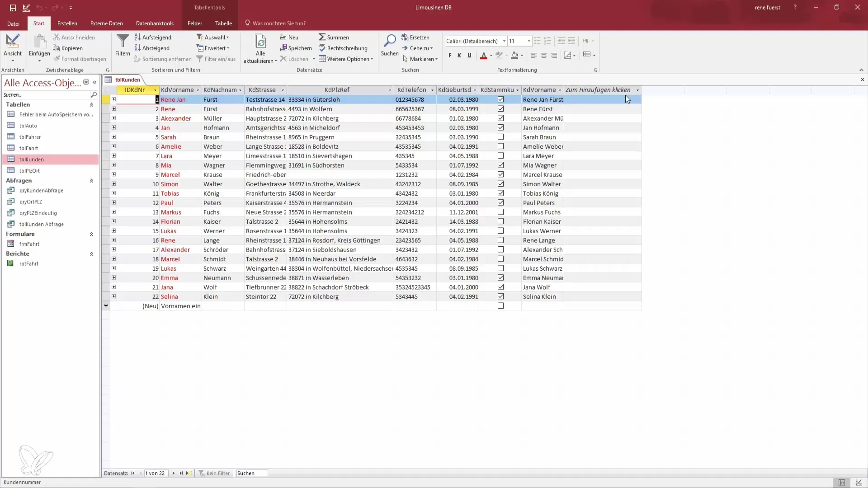This screenshot has height=488, width=868.
Task: Open the Ansicht view button
Action: click(x=13, y=48)
